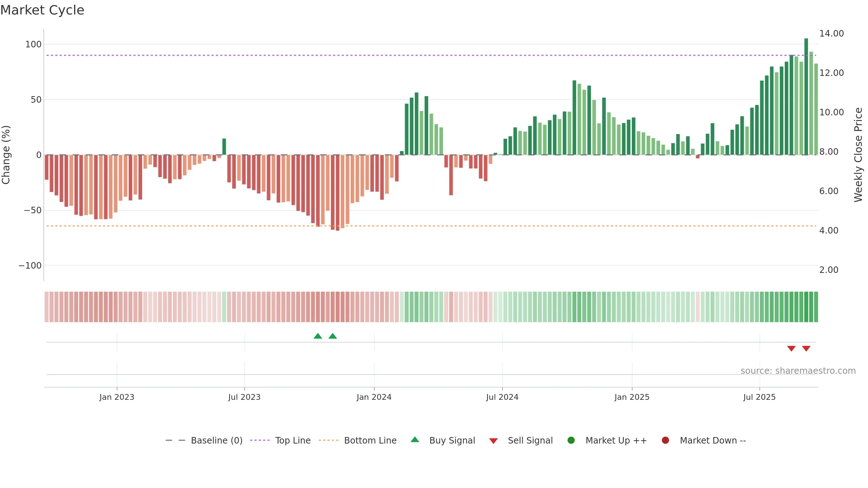Viewport: 868px width, 488px height.
Task: Click the −50 change axis tick
Action: [x=33, y=210]
